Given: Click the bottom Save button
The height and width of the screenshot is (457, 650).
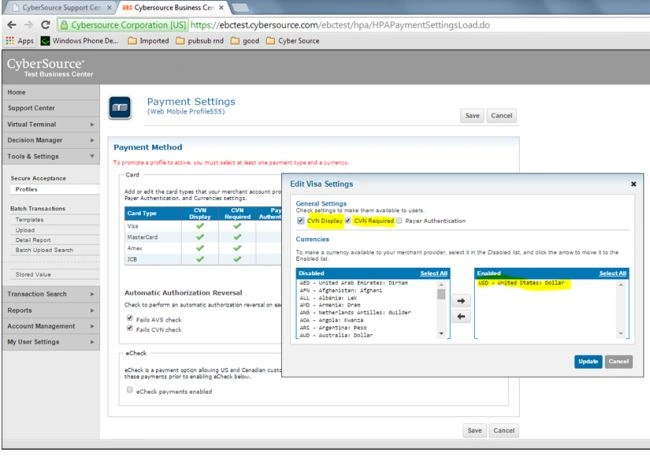Looking at the screenshot, I should 475,430.
